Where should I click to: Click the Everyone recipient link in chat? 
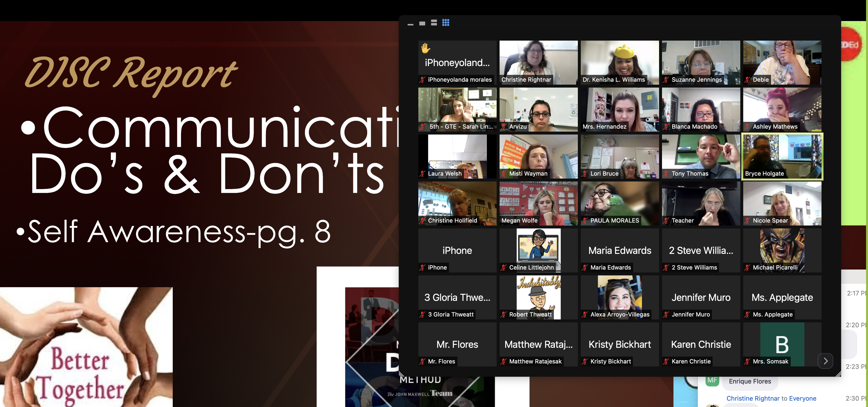point(802,398)
